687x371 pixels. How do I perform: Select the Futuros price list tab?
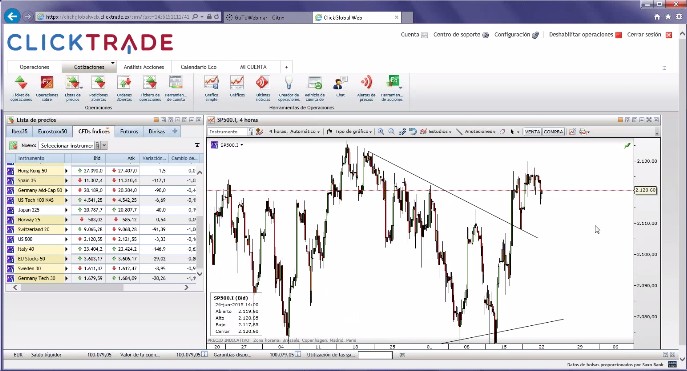click(129, 131)
